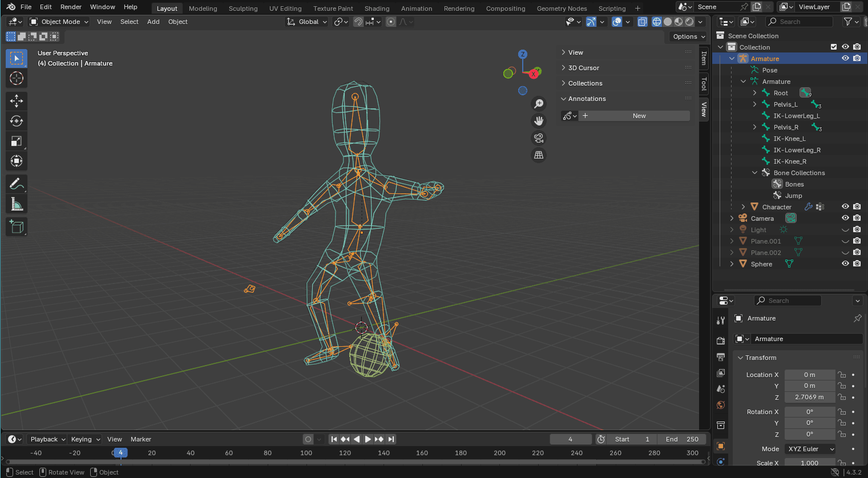This screenshot has height=478, width=868.
Task: Toggle auto keying record button
Action: (x=308, y=439)
